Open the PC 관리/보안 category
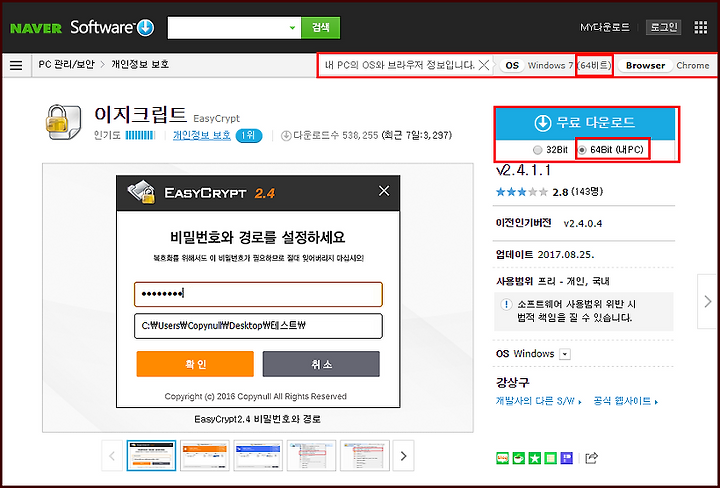The height and width of the screenshot is (488, 720). coord(66,64)
